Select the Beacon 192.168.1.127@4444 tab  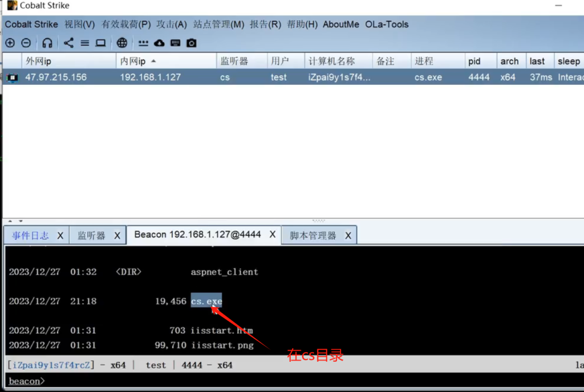pyautogui.click(x=197, y=235)
